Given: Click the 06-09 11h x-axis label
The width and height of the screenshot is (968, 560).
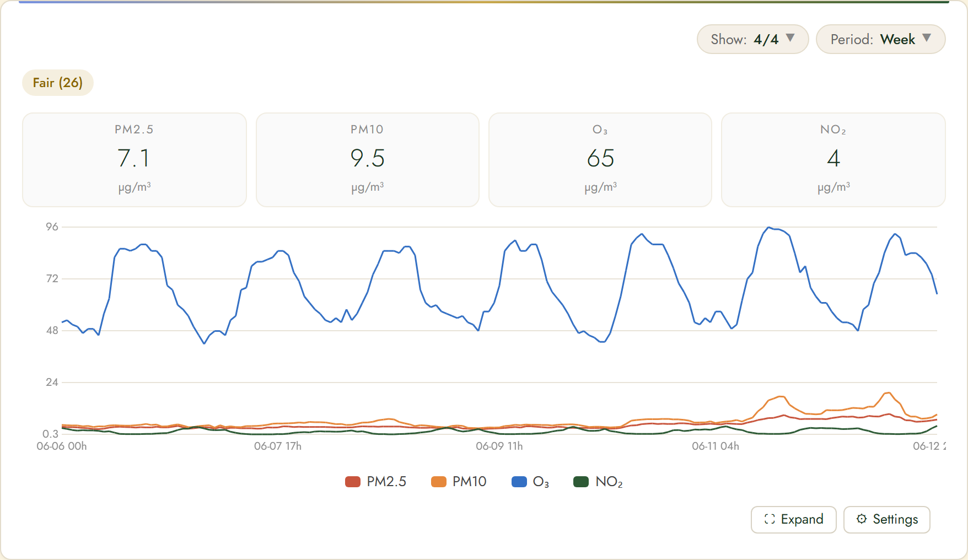Looking at the screenshot, I should [x=499, y=446].
